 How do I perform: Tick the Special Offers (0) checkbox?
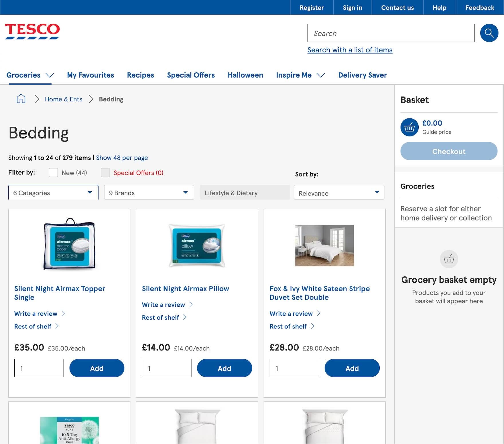click(x=105, y=173)
